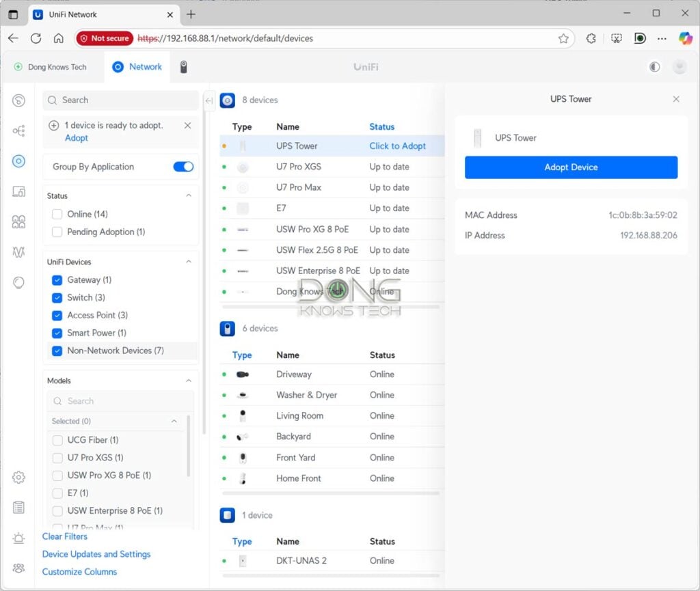Check the Pending Adoption status checkbox
The image size is (700, 591).
pos(57,232)
